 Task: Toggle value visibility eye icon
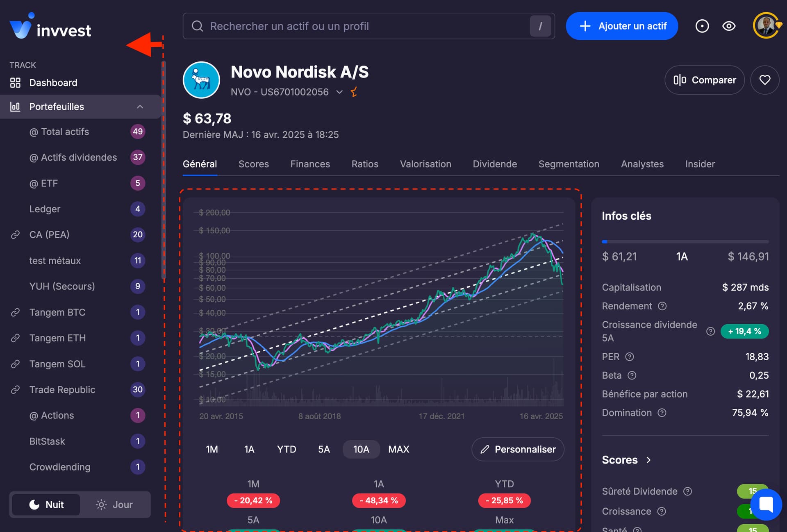(729, 26)
